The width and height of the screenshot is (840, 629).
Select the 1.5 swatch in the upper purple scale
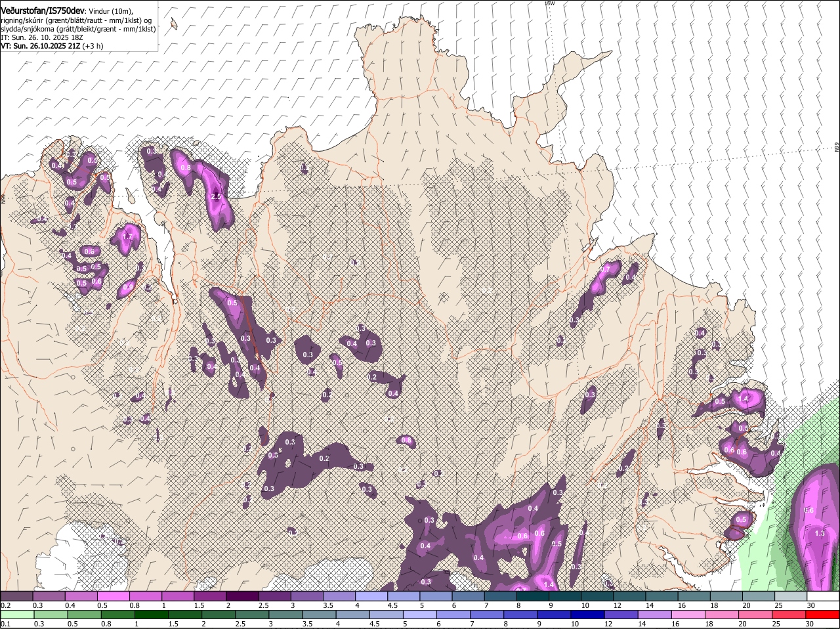point(210,596)
